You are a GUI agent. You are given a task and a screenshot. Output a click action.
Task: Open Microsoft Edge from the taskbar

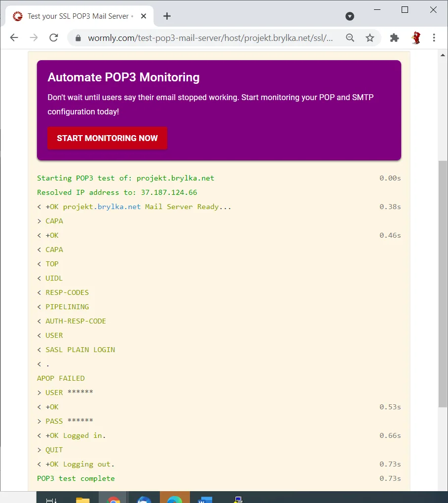pyautogui.click(x=175, y=498)
